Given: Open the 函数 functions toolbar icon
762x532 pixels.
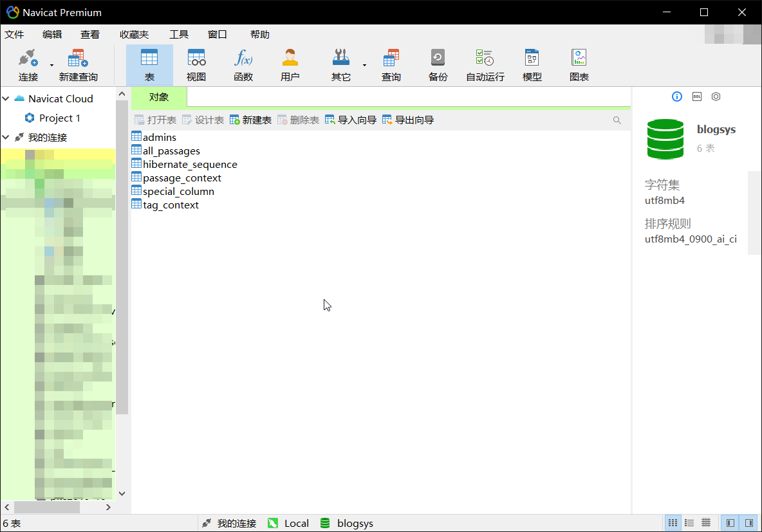Looking at the screenshot, I should click(x=243, y=64).
